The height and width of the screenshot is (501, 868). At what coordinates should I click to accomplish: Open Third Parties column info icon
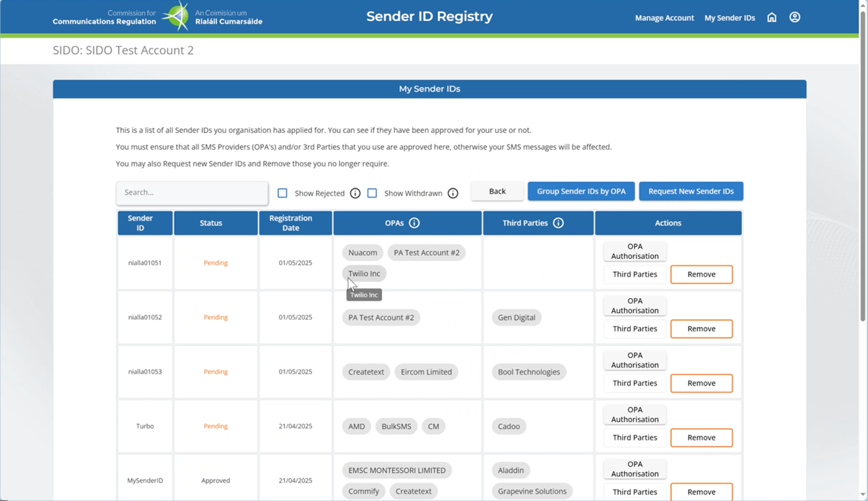pyautogui.click(x=558, y=223)
